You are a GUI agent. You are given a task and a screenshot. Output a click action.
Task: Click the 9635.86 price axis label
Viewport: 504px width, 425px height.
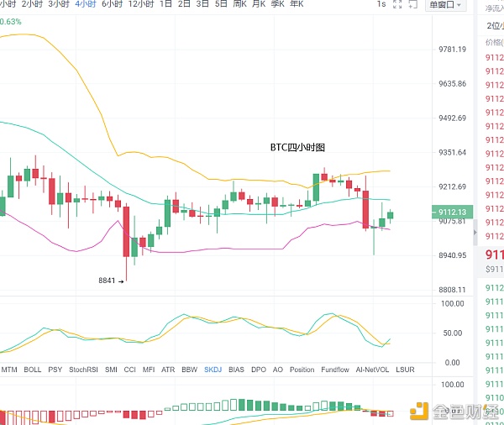(453, 84)
